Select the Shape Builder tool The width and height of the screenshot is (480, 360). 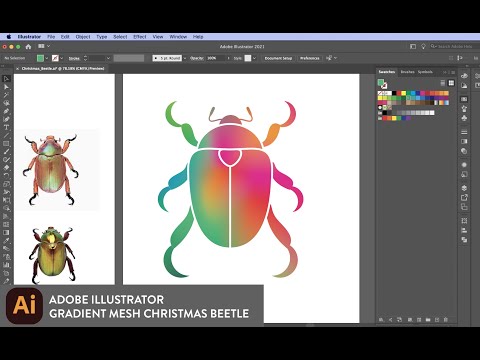coord(6,208)
